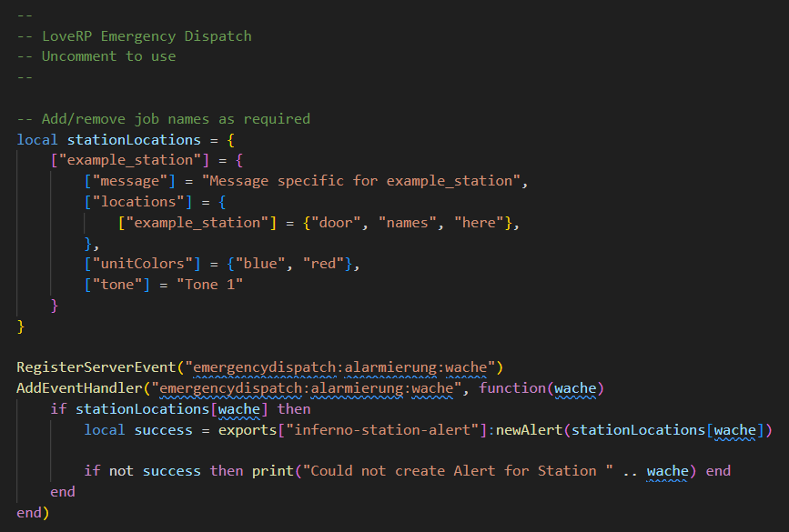Click the string "here" in the locations table
Screen dimensions: 789x532
pos(479,223)
